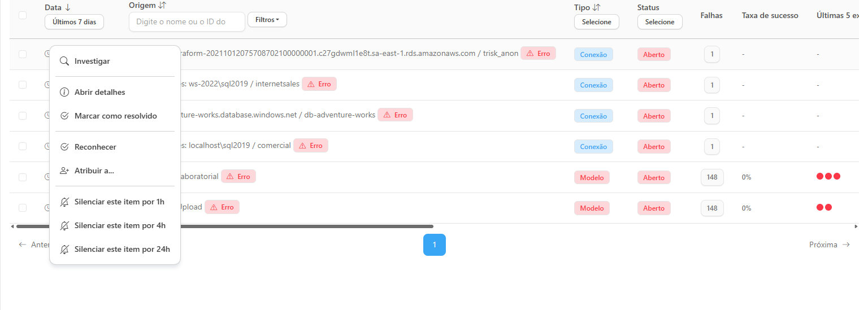Click failure count 1 on trisk_anon row
The image size is (868, 310).
pyautogui.click(x=712, y=54)
